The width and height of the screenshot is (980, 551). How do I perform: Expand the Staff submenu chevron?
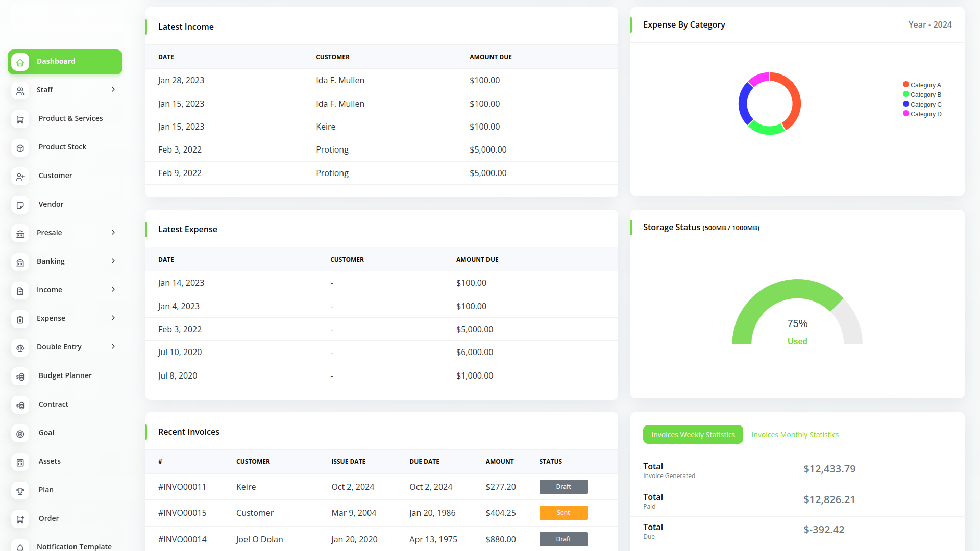(113, 90)
